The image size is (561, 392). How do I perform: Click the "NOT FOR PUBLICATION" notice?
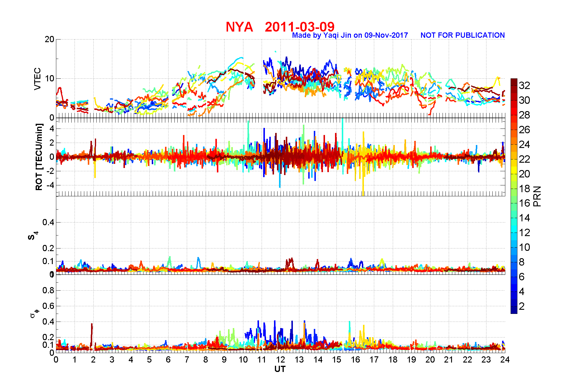463,35
